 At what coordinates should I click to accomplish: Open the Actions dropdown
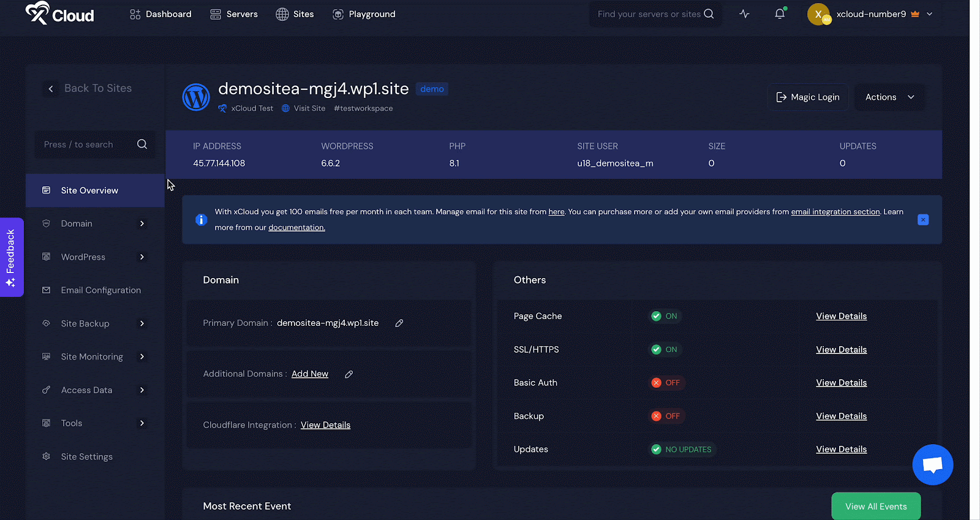coord(889,97)
